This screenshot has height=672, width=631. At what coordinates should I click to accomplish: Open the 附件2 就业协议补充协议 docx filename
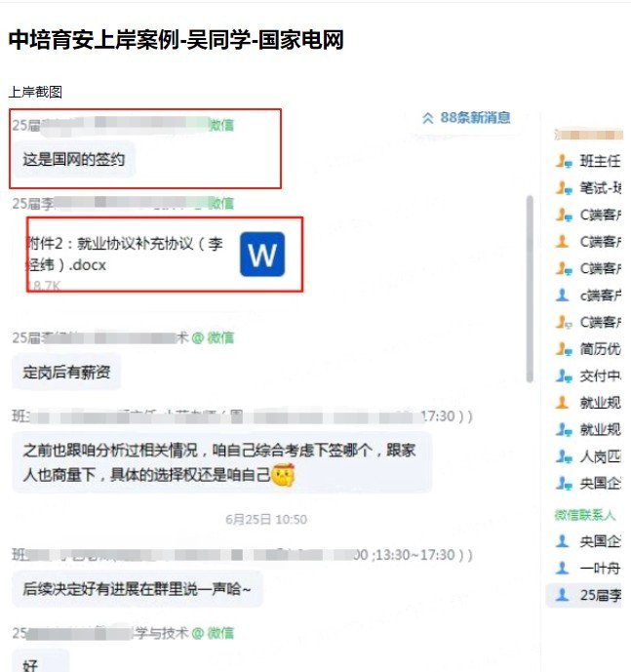pos(124,255)
